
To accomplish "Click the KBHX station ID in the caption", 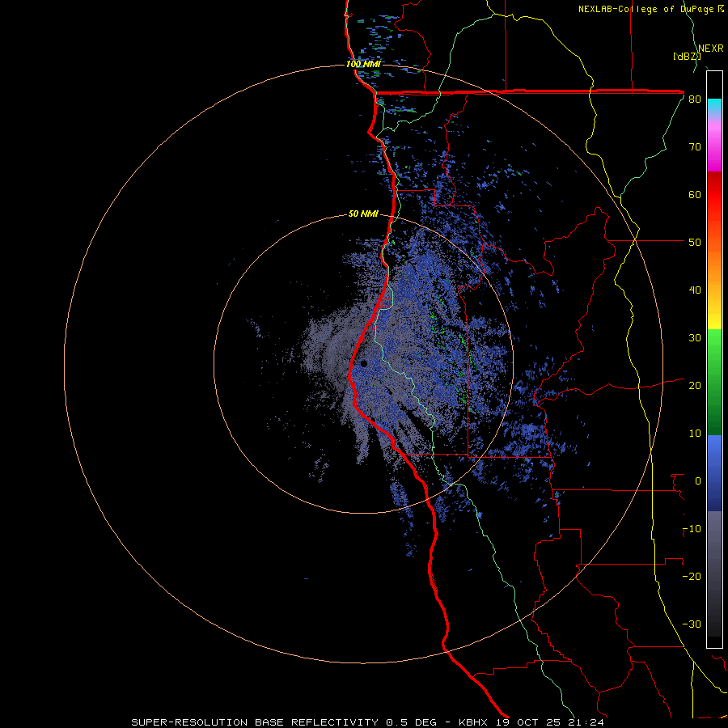I will (x=474, y=722).
